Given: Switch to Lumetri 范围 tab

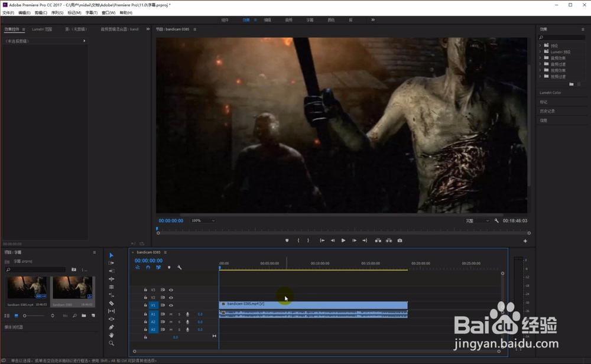Looking at the screenshot, I should 42,30.
